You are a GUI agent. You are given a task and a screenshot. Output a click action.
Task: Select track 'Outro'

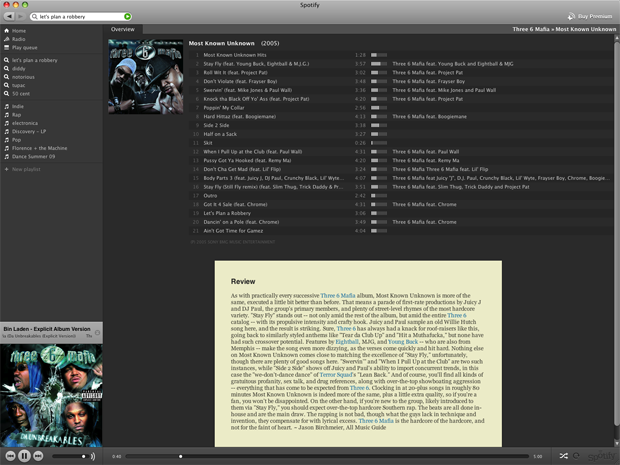pyautogui.click(x=210, y=196)
